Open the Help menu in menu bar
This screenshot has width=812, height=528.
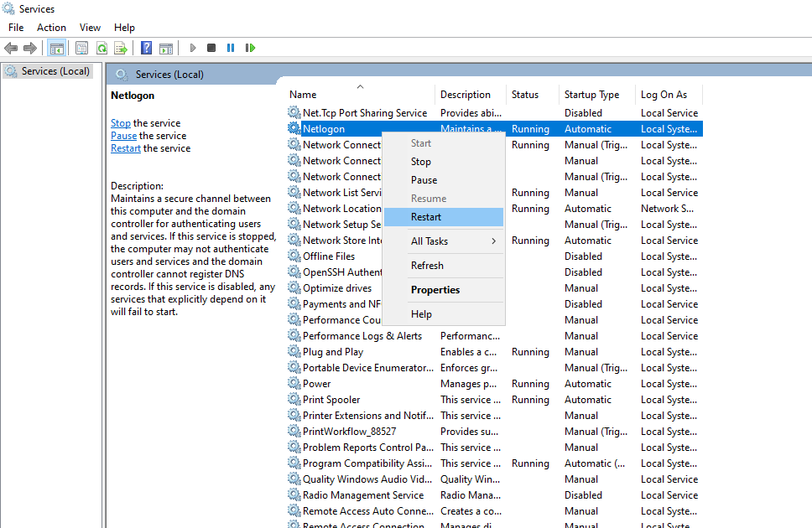(124, 28)
